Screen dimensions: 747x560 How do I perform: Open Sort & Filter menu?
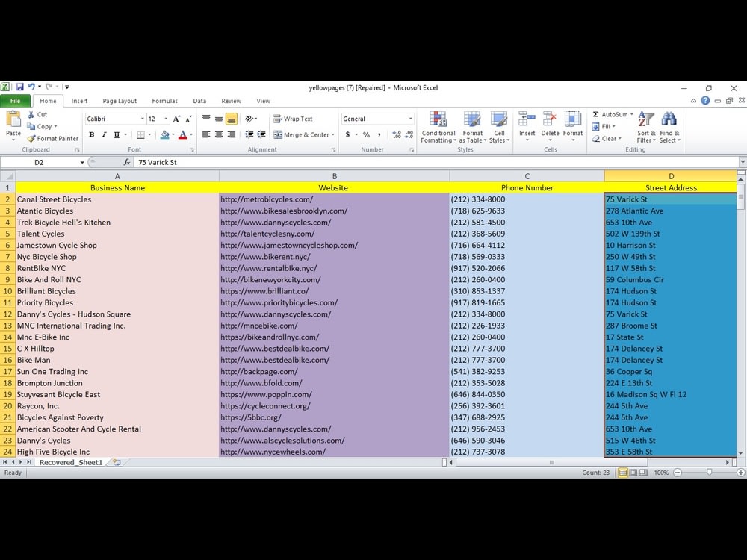(x=646, y=127)
